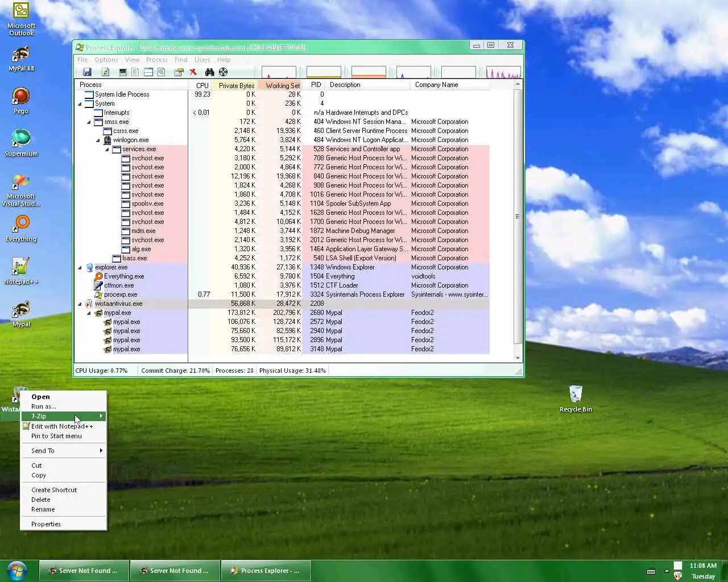
Task: Choose Create Shortcut in context menu
Action: point(63,490)
